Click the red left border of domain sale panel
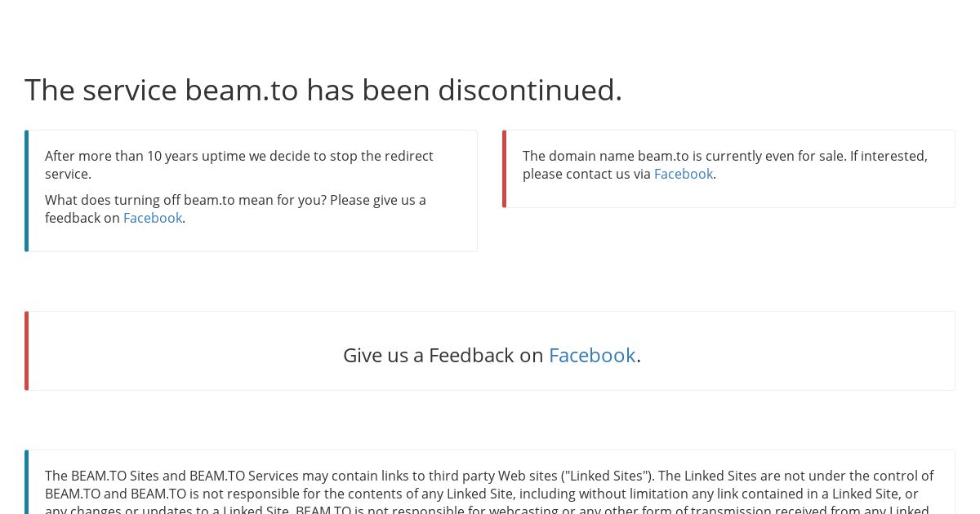Viewport: 980px width, 514px height. click(504, 169)
